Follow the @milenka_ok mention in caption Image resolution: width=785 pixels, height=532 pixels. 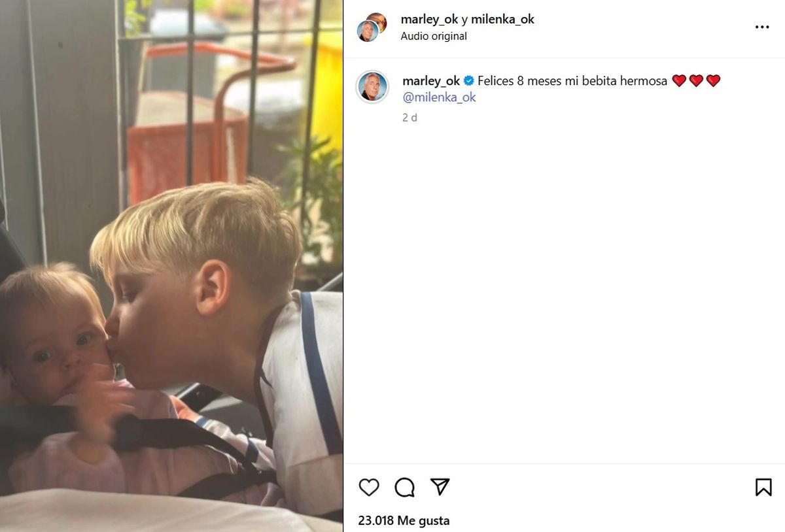pyautogui.click(x=439, y=97)
